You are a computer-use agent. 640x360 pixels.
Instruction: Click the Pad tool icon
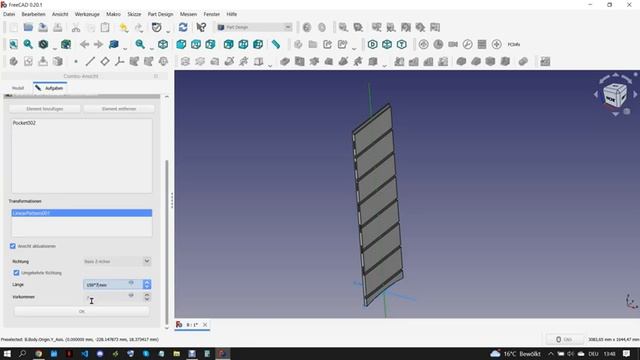pyautogui.click(x=185, y=61)
